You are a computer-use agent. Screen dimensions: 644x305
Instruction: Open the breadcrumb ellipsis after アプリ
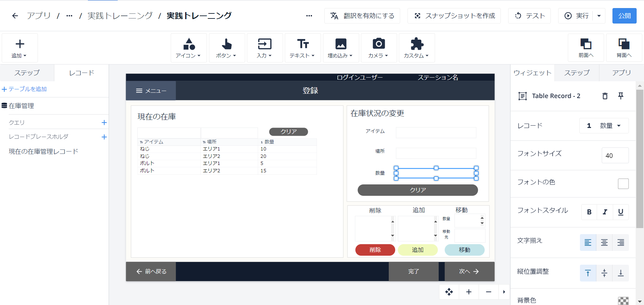(x=69, y=16)
